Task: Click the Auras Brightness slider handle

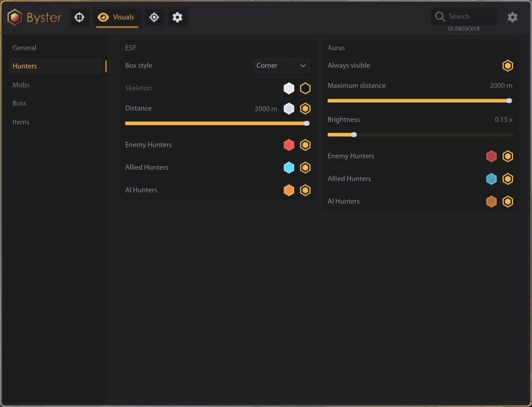Action: pyautogui.click(x=354, y=135)
